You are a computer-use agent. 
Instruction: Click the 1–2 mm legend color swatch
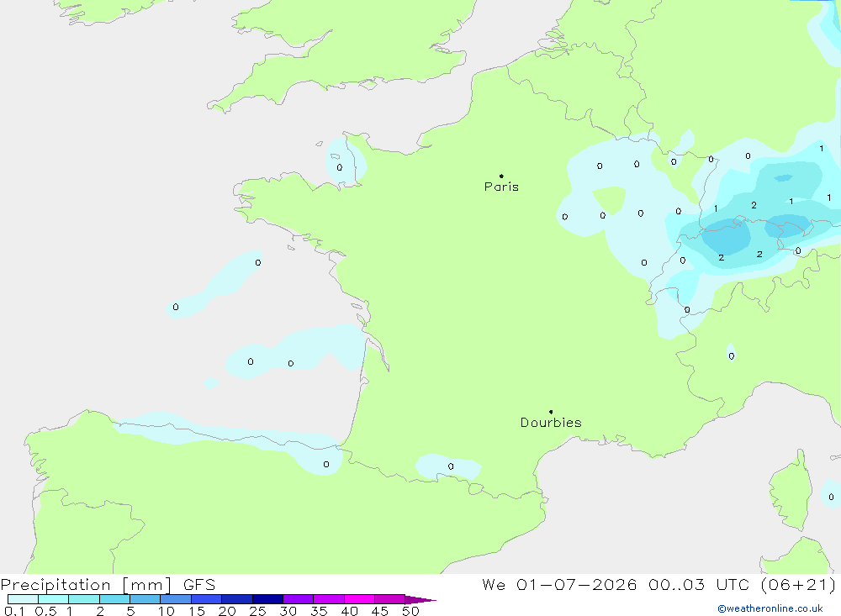(84, 599)
